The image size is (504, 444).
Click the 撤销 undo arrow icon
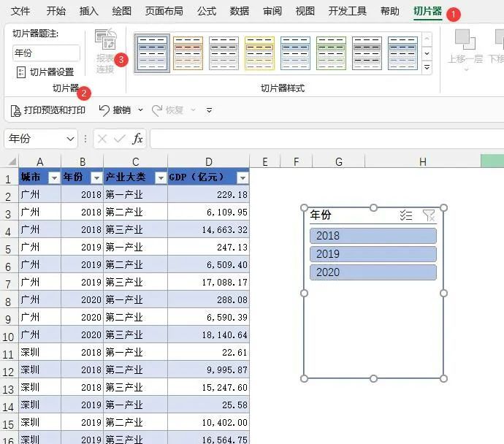(104, 110)
